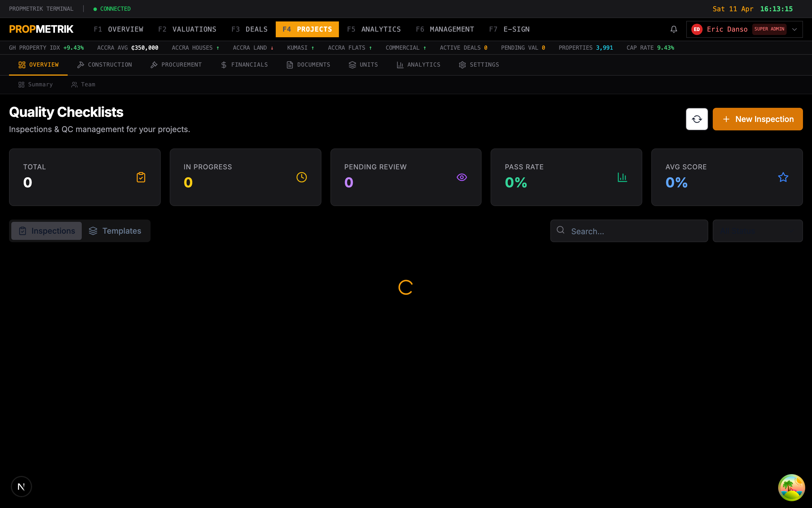This screenshot has height=508, width=812.
Task: Go to the Financials tab
Action: point(244,65)
